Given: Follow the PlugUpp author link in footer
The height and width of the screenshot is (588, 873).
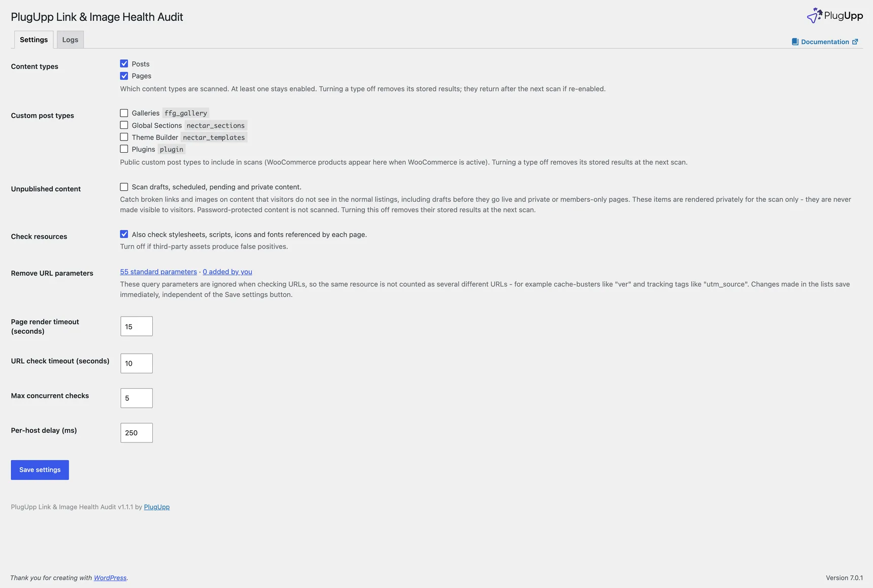Looking at the screenshot, I should [157, 507].
